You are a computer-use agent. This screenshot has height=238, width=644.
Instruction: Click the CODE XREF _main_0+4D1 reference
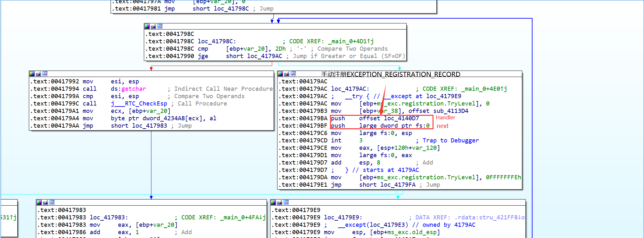[x=331, y=41]
